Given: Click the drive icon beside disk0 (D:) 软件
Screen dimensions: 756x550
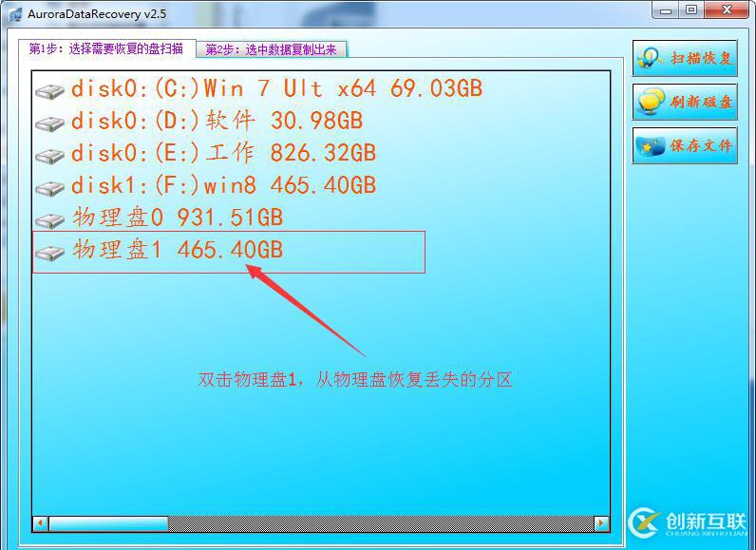Looking at the screenshot, I should (49, 123).
